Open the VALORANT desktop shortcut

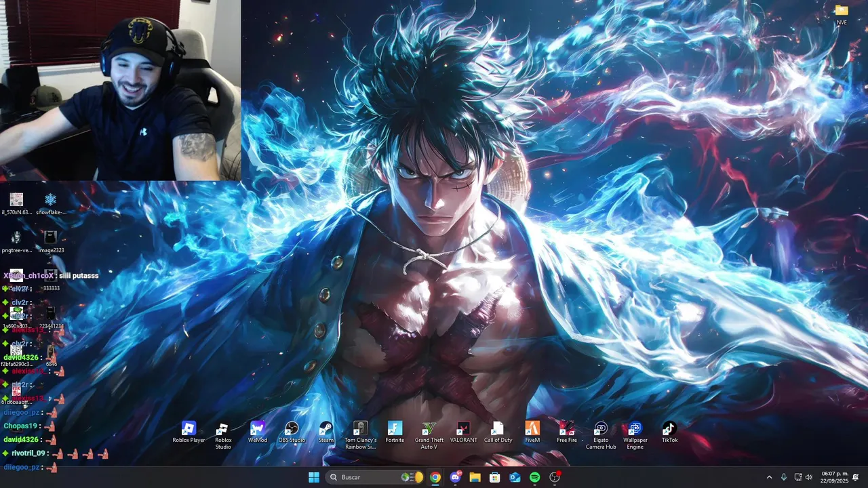point(464,432)
